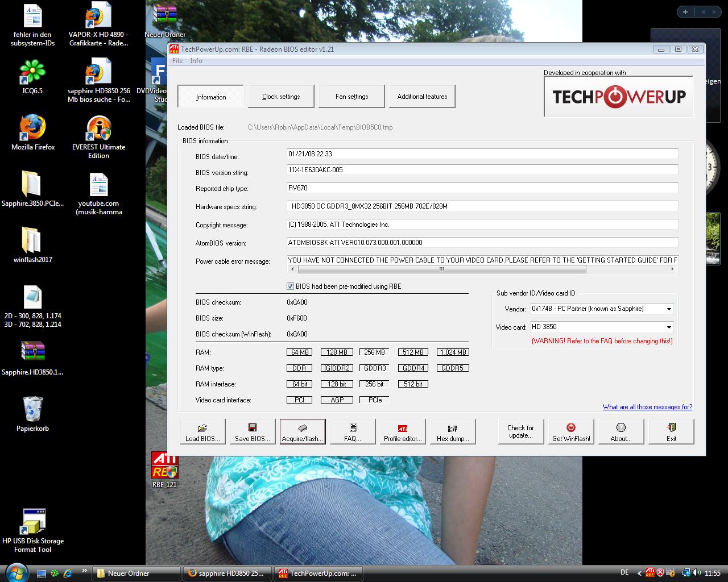Open the winflash2017 folder
The image size is (728, 582).
pos(32,246)
